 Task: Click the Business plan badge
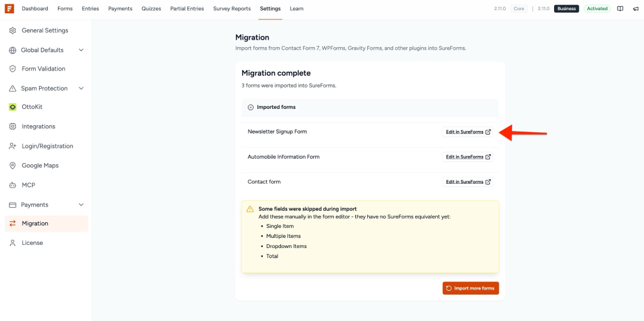coord(567,9)
